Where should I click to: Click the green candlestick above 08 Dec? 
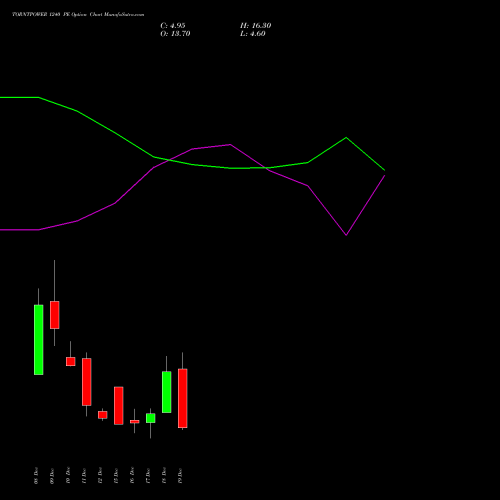(39, 340)
